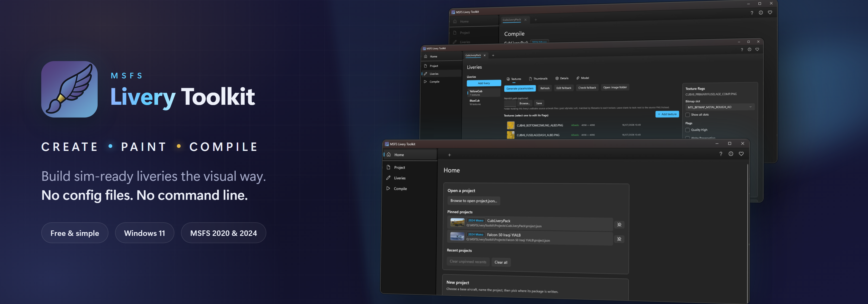
Task: Open the pinned CubLiveryPack project row
Action: click(530, 223)
